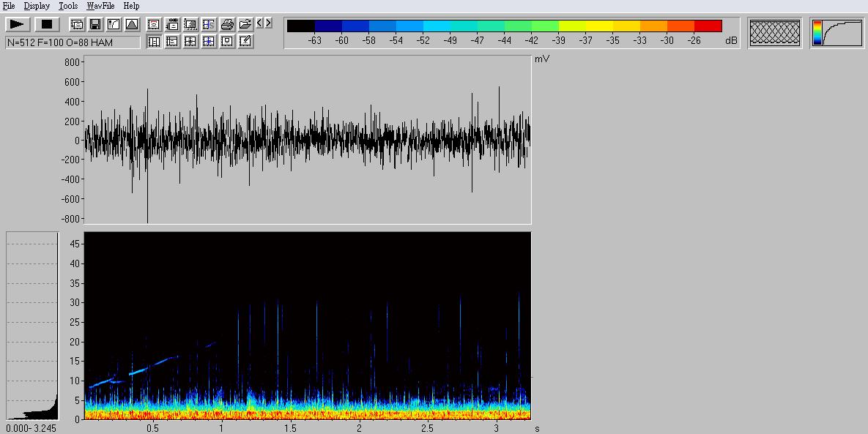Click the crosshatch pattern box
Viewport: 868px width, 434px height.
coord(775,34)
